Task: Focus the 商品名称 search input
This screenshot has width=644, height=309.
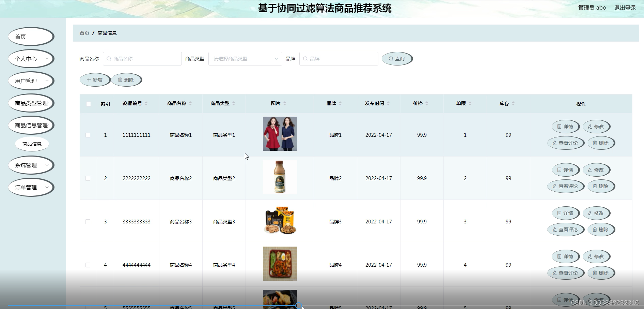Action: (142, 59)
